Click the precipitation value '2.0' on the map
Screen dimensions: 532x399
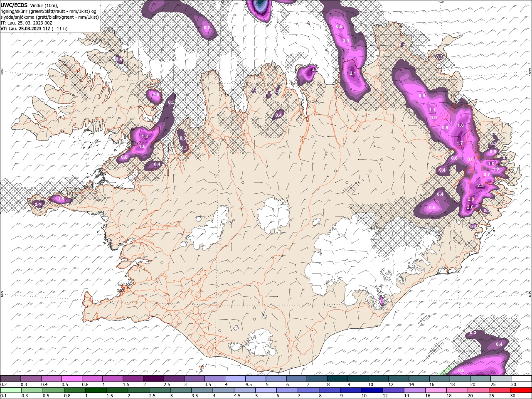click(x=471, y=199)
